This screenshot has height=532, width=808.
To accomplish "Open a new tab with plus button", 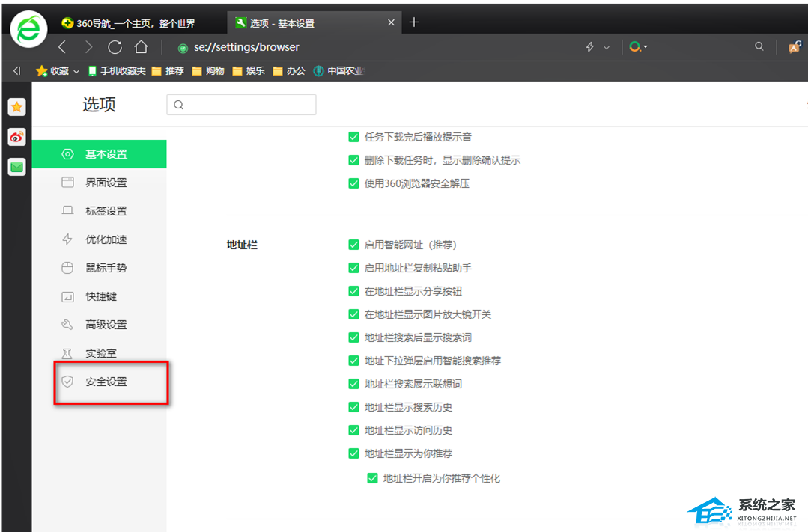I will (414, 22).
